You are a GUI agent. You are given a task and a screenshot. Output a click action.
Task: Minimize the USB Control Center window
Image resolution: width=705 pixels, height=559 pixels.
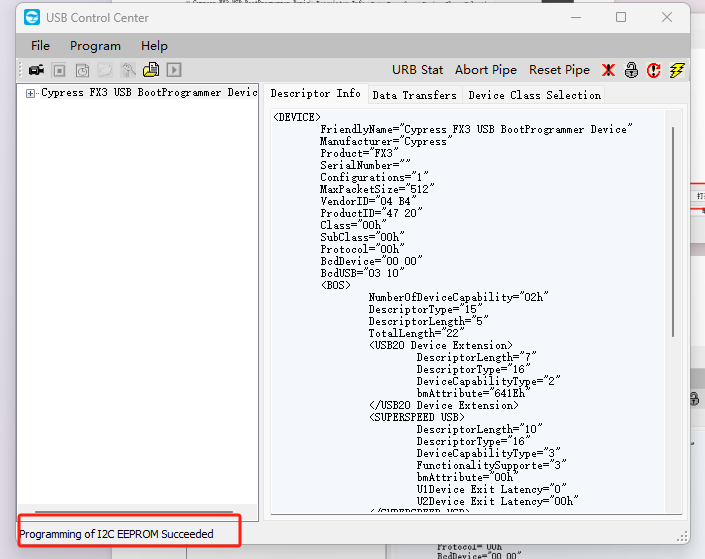click(576, 18)
